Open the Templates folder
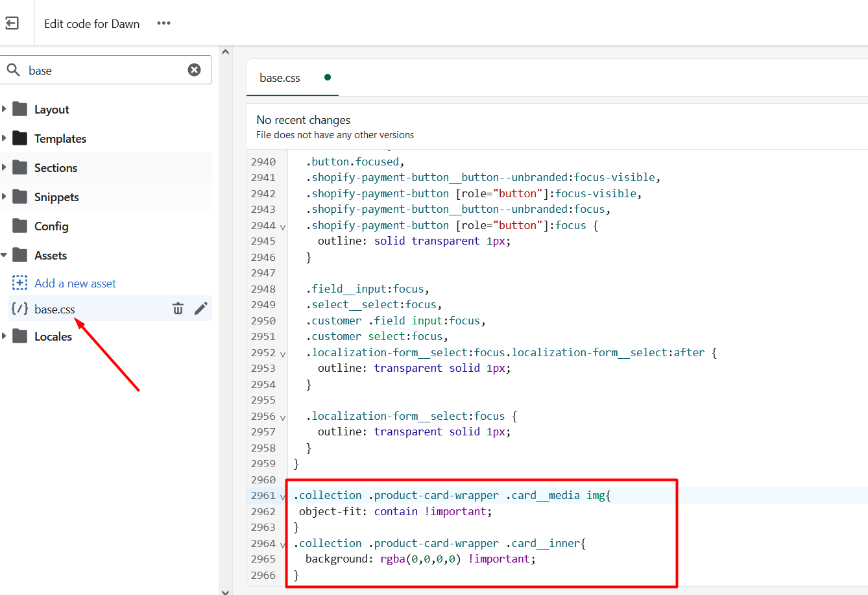Viewport: 868px width, 595px height. (x=60, y=139)
